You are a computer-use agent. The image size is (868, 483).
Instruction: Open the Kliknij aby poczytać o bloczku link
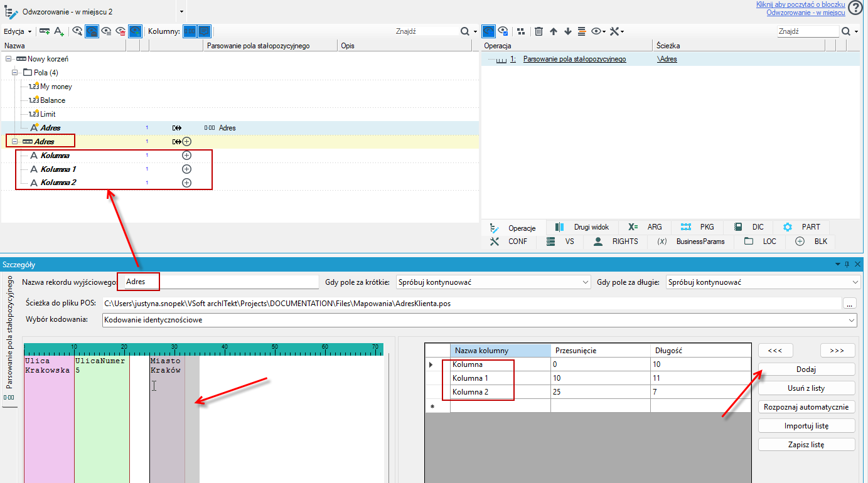click(x=800, y=4)
